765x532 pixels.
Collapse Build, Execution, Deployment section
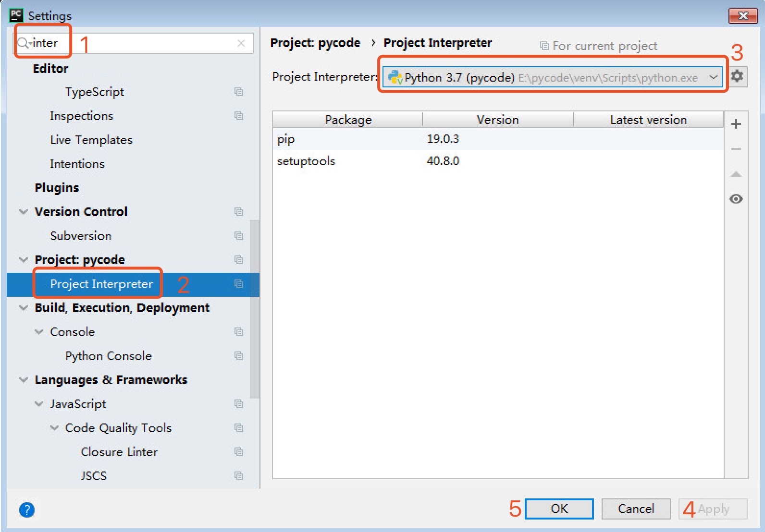click(x=23, y=308)
